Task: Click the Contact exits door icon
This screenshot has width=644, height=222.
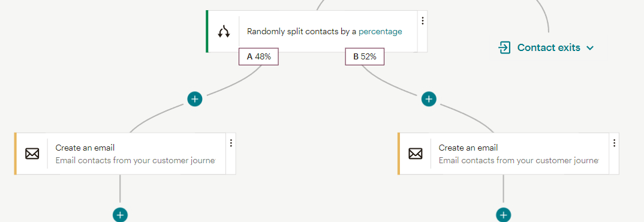Action: click(504, 47)
